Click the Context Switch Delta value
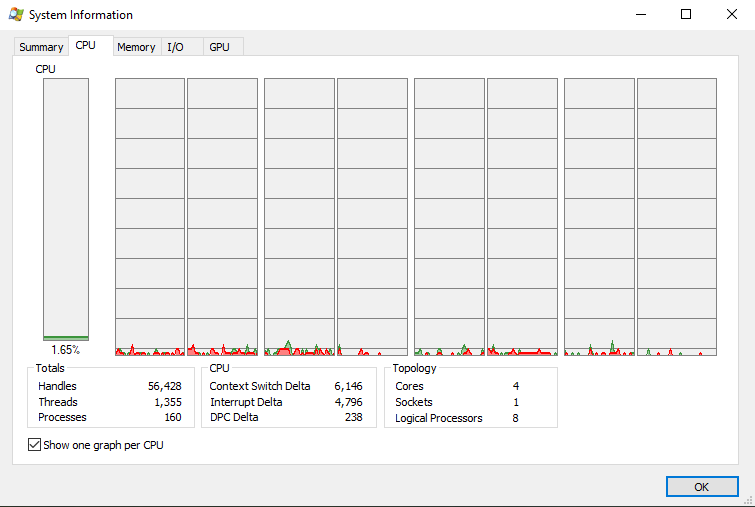Screen dimensions: 755x507 click(x=346, y=386)
